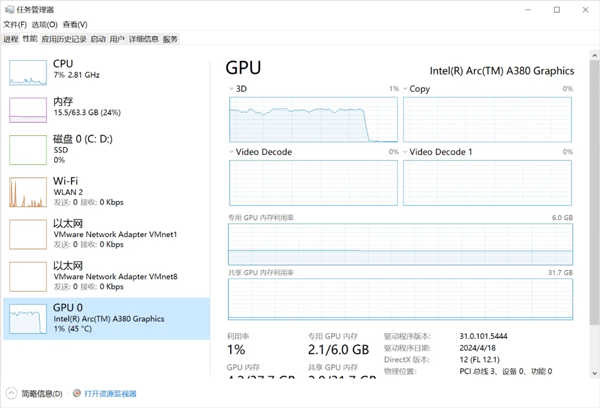Click the right-side vertical scrollbar
Screen dimensions: 600x408
[594, 200]
